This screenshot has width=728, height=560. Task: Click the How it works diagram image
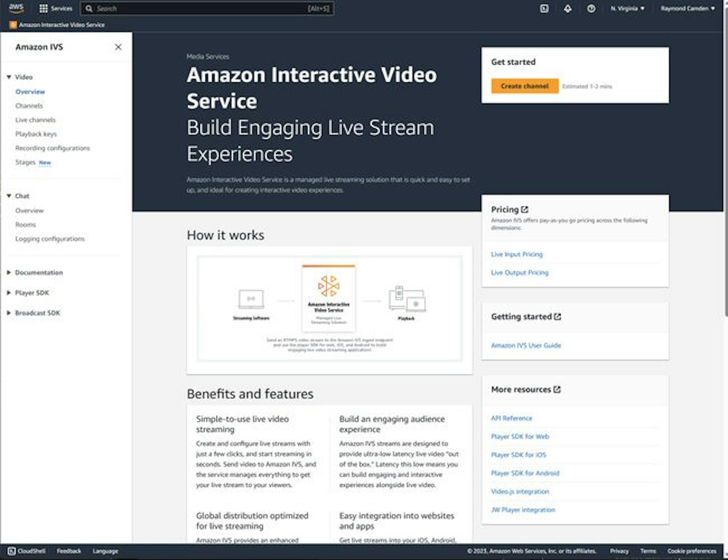(x=329, y=308)
